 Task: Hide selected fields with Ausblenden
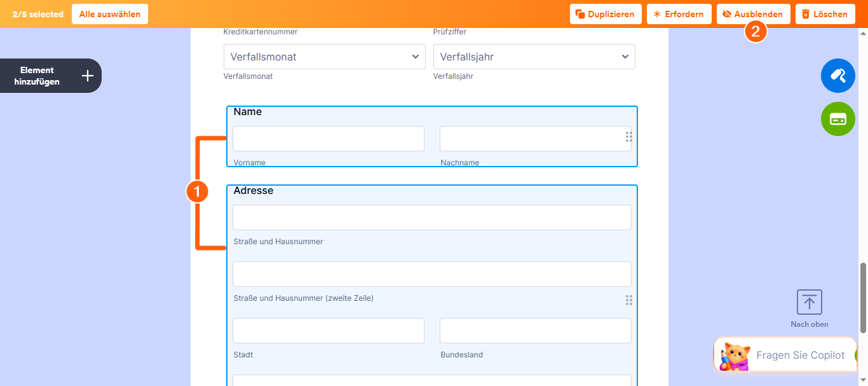(x=754, y=14)
